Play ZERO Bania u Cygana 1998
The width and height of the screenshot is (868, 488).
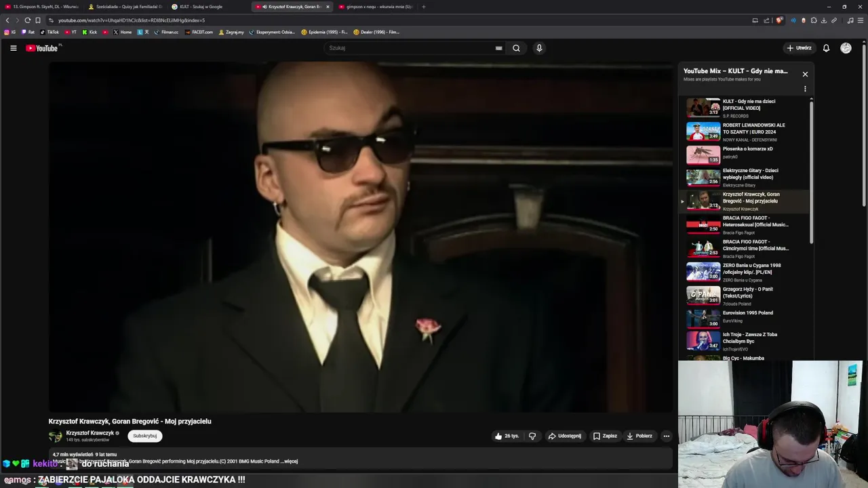point(746,272)
